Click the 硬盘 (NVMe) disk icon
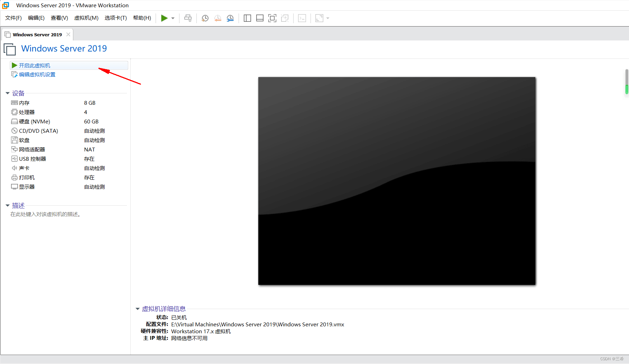The image size is (629, 364). pos(14,122)
